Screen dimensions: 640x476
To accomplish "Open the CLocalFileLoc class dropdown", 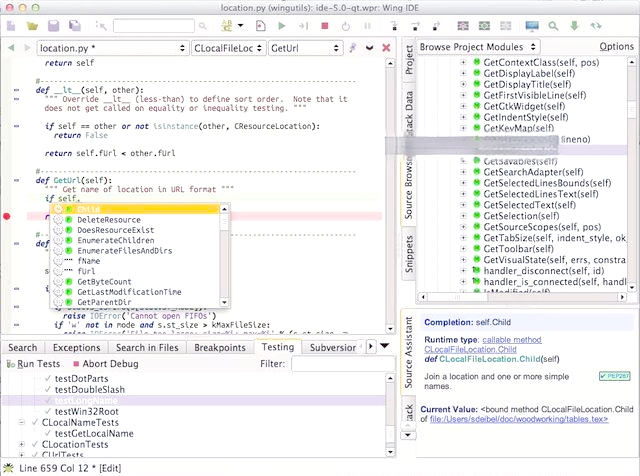I will pyautogui.click(x=229, y=48).
